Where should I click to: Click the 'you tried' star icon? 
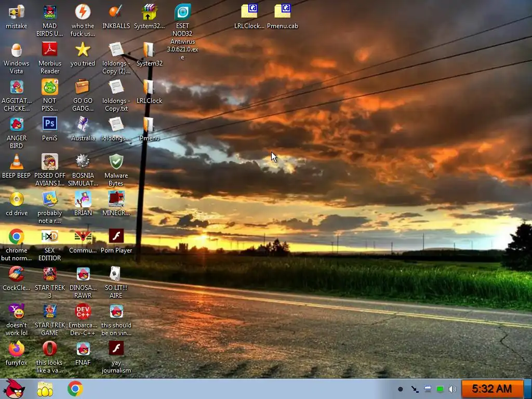coord(83,50)
